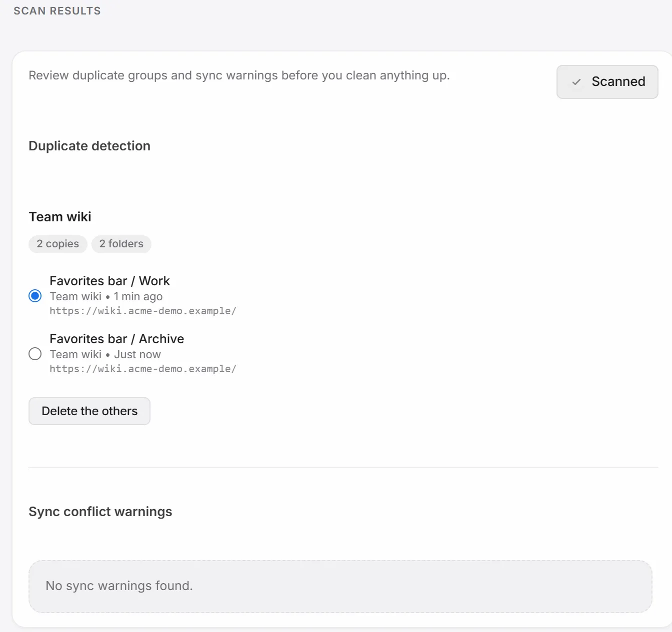Click the Review duplicate groups description text

[239, 75]
